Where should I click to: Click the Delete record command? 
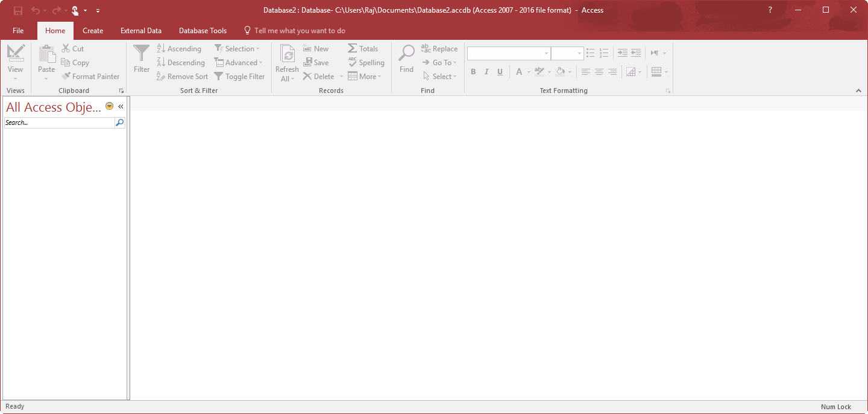click(x=319, y=77)
